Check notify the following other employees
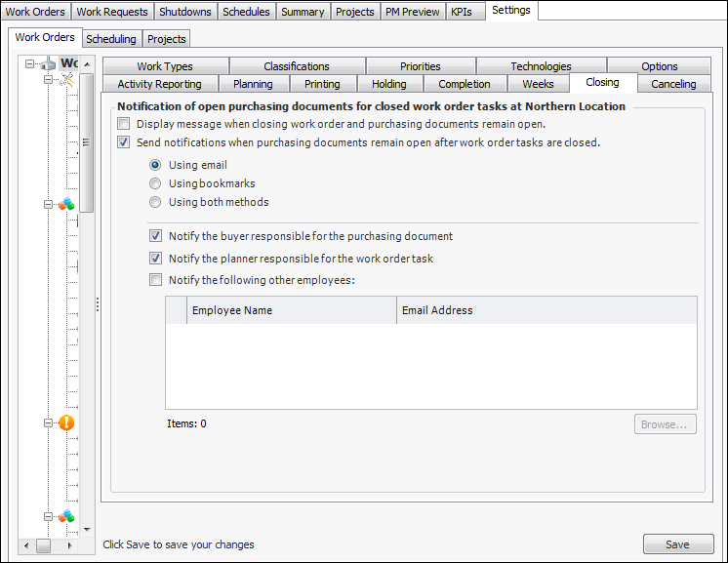 [x=156, y=280]
